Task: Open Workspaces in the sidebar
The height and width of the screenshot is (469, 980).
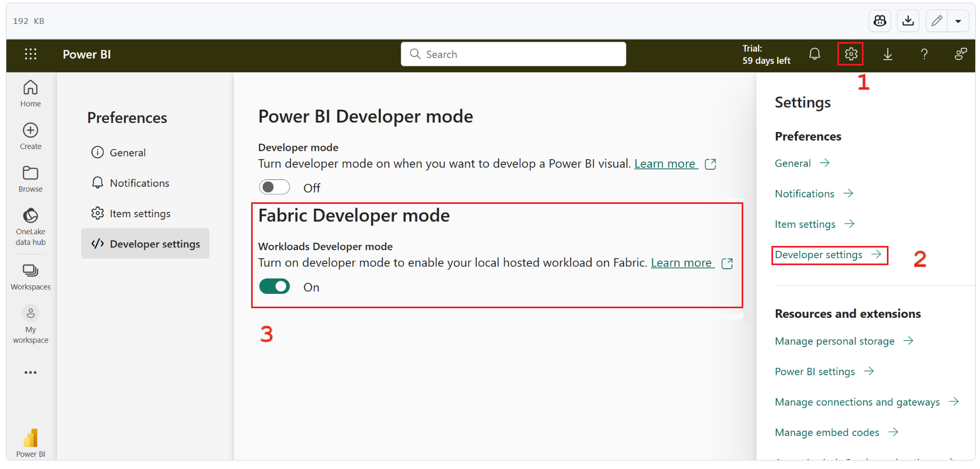Action: pos(30,277)
